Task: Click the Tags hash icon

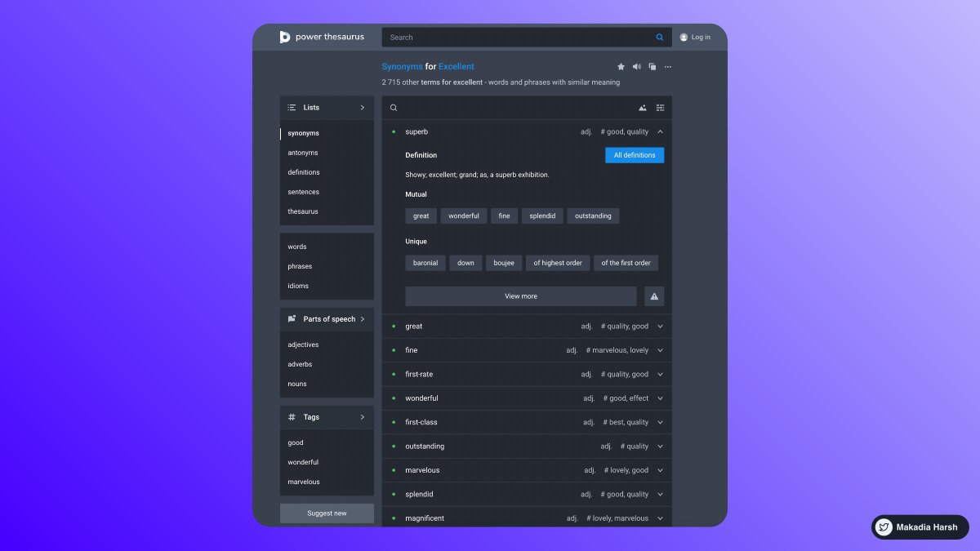Action: (292, 417)
